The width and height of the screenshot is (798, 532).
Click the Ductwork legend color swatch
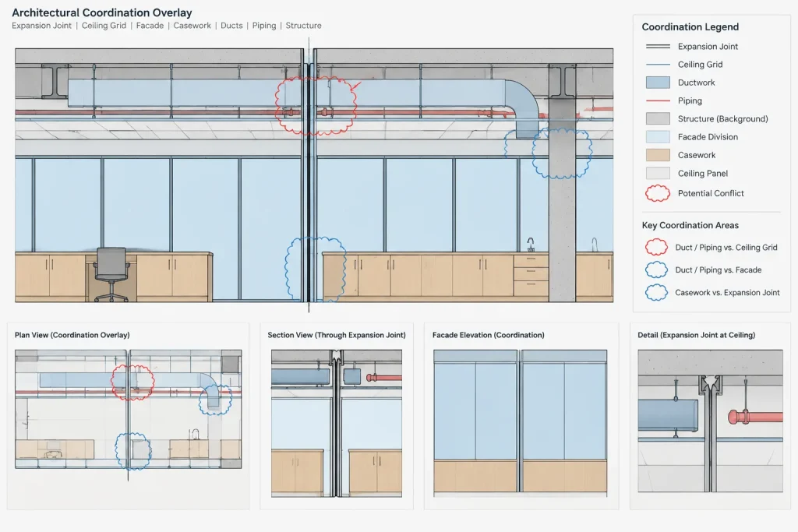658,83
